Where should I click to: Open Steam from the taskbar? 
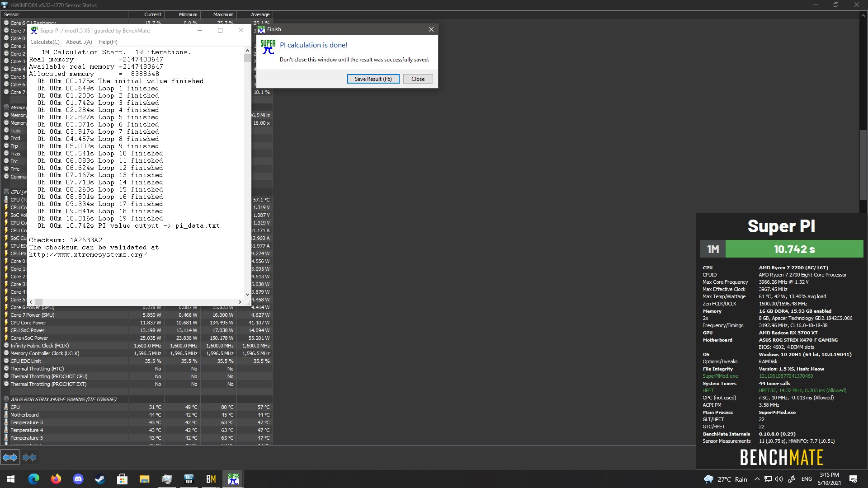coord(100,479)
